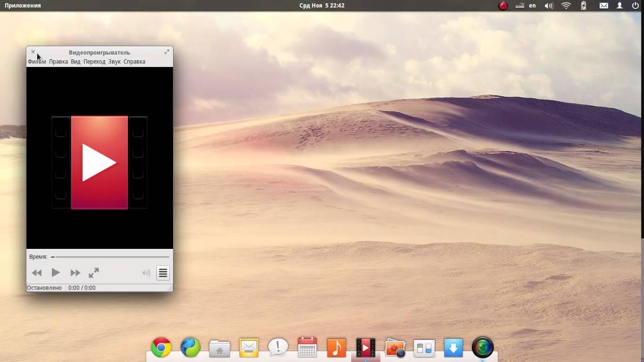Open the home folder files icon in the dock
The image size is (644, 362).
point(219,348)
